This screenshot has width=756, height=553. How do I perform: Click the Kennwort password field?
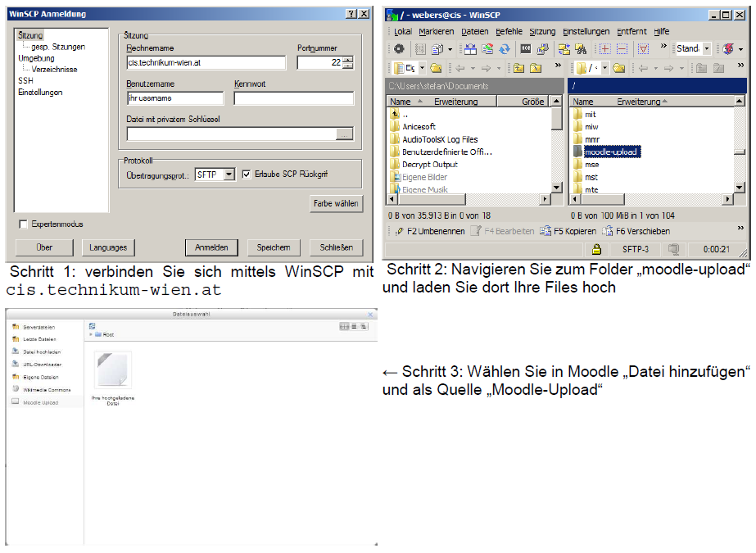293,99
